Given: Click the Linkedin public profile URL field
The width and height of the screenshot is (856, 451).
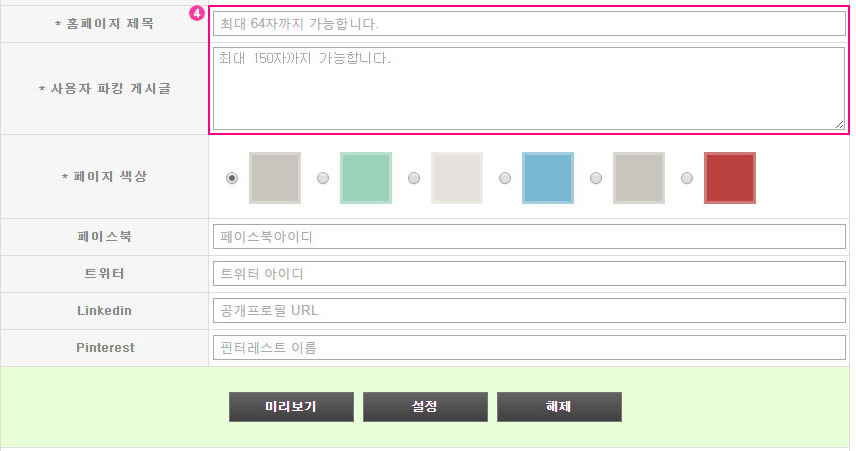Looking at the screenshot, I should [529, 311].
